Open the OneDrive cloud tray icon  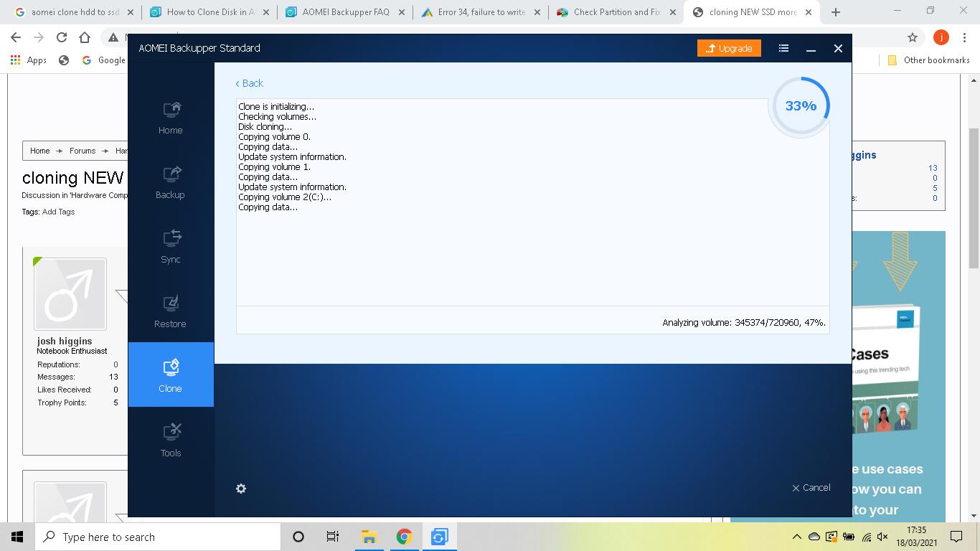[814, 537]
